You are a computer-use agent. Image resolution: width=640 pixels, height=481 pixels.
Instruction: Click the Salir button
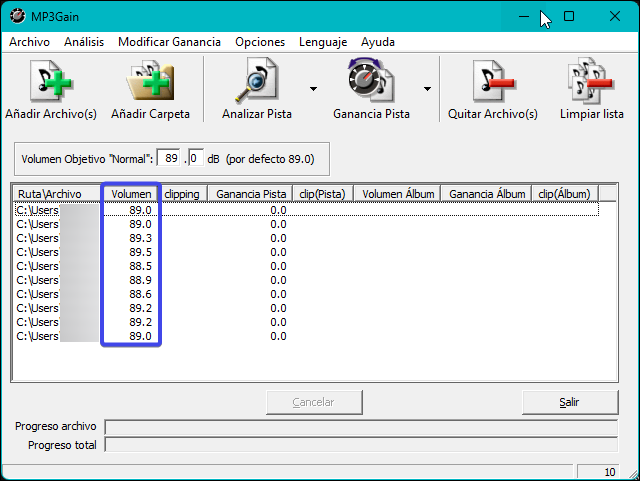pos(570,402)
